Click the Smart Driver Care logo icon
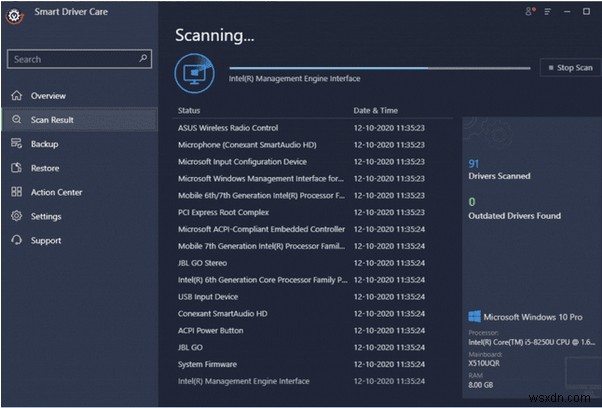The height and width of the screenshot is (408, 602). coord(15,16)
